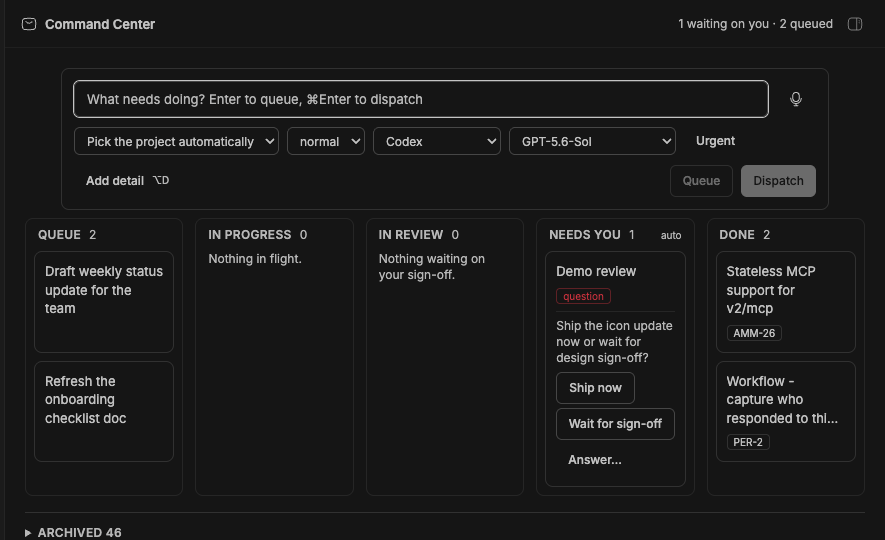Click the "Ship the icon update now" question text
This screenshot has height=540, width=885.
click(614, 342)
